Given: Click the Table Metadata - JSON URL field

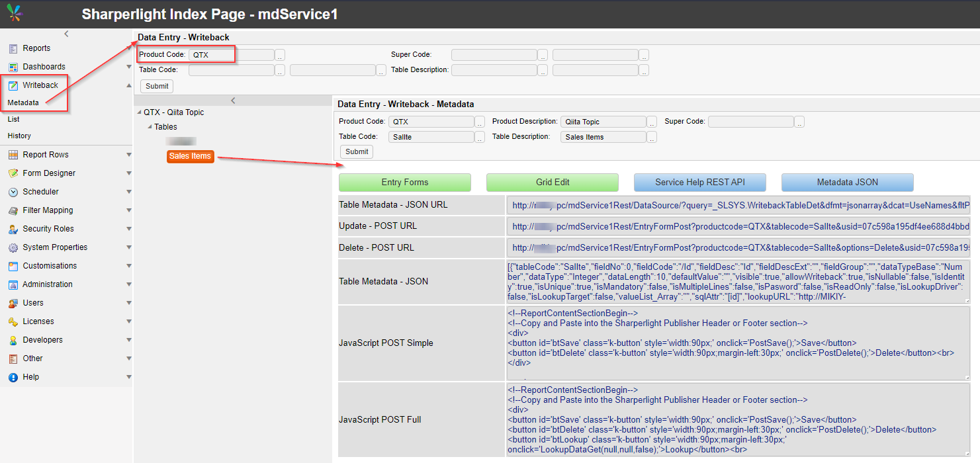Looking at the screenshot, I should [x=738, y=205].
